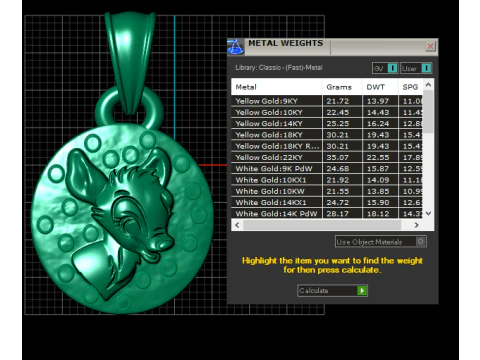The width and height of the screenshot is (480, 360).
Task: Sort by the DWT column header
Action: [380, 87]
